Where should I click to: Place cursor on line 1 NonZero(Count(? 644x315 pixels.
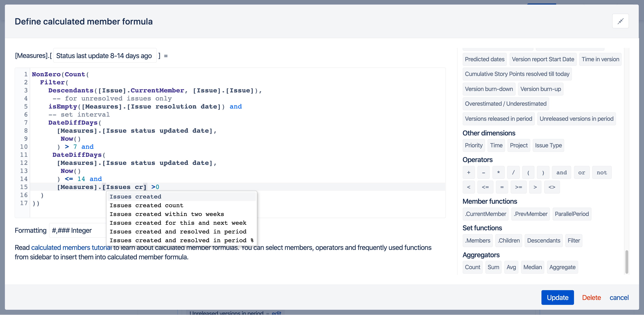pos(60,74)
